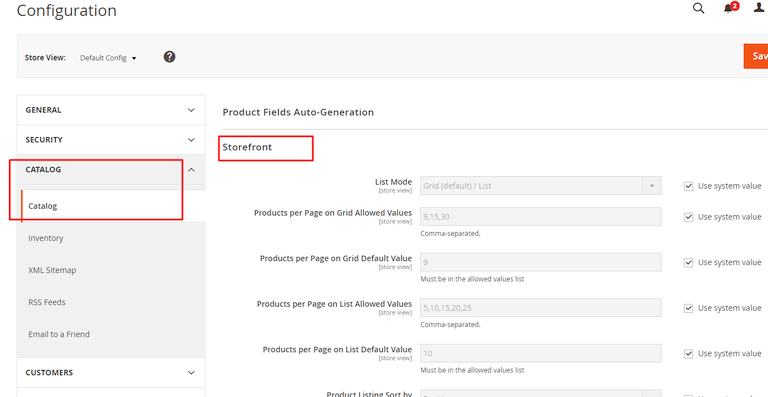This screenshot has height=397, width=768.
Task: Expand the CUSTOMERS section
Action: 111,373
